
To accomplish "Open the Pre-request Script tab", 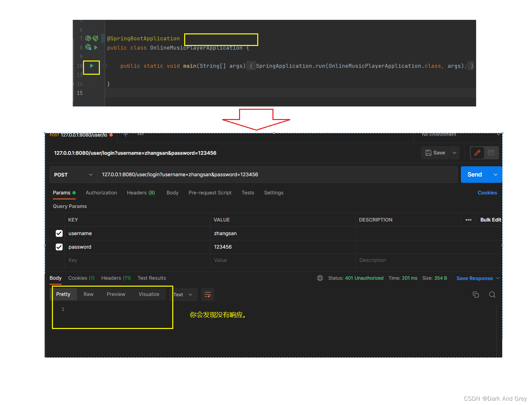I will pyautogui.click(x=210, y=193).
